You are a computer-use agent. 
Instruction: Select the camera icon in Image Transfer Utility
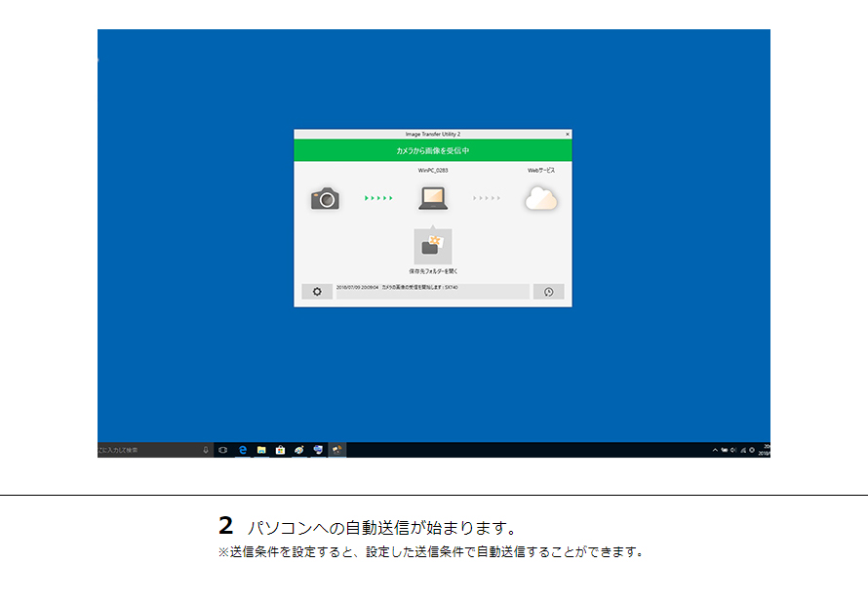pyautogui.click(x=326, y=198)
